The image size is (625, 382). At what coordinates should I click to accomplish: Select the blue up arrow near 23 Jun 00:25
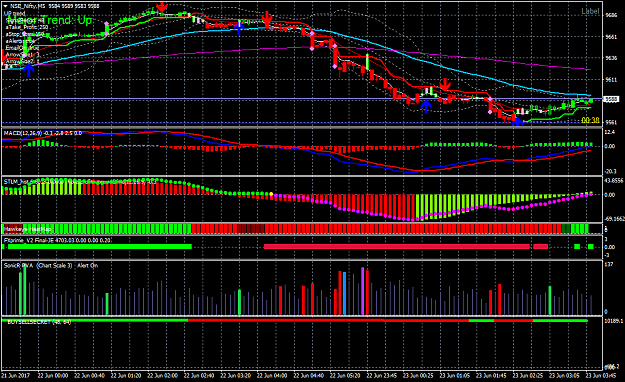[426, 106]
